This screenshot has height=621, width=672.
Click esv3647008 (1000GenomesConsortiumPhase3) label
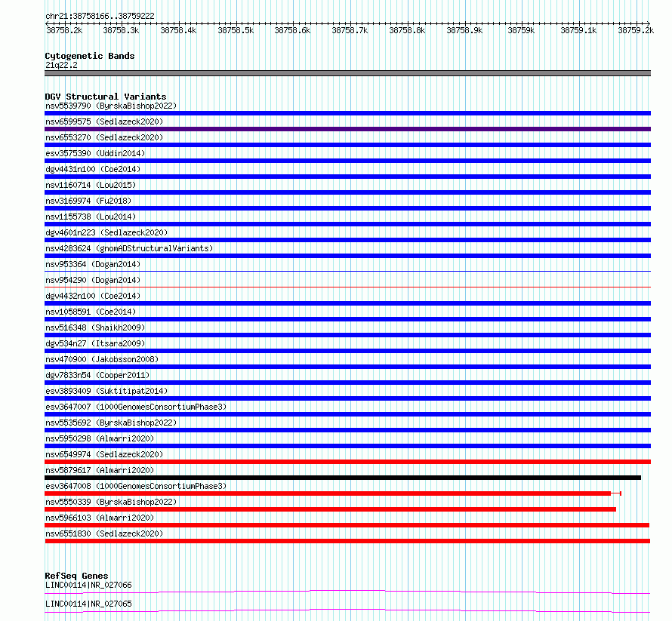tap(136, 486)
